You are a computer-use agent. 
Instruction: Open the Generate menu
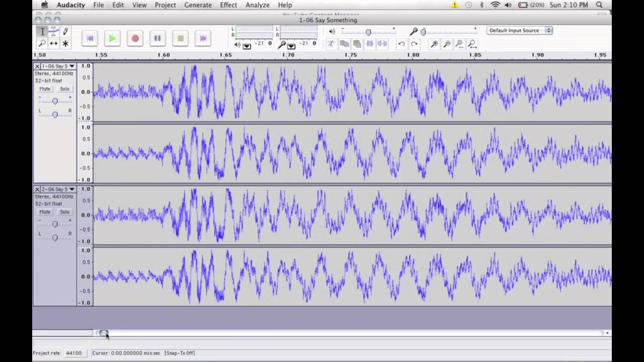pos(198,5)
